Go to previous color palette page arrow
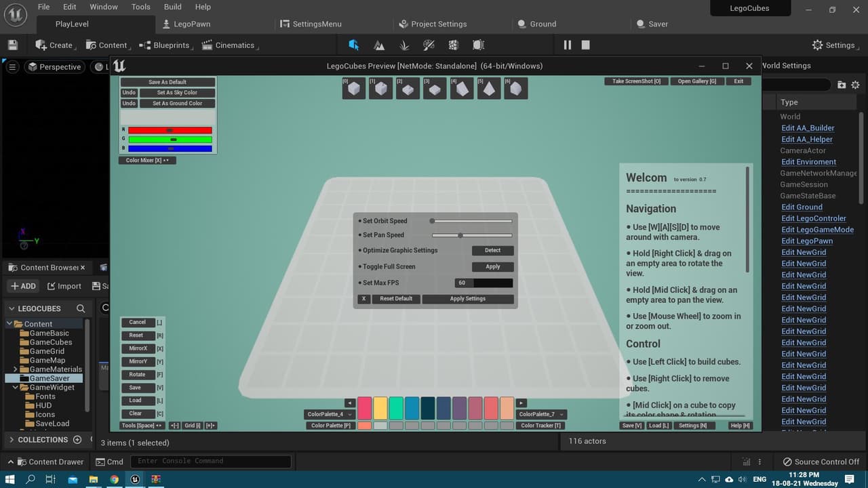Screen dimensions: 868x488 pos(350,403)
